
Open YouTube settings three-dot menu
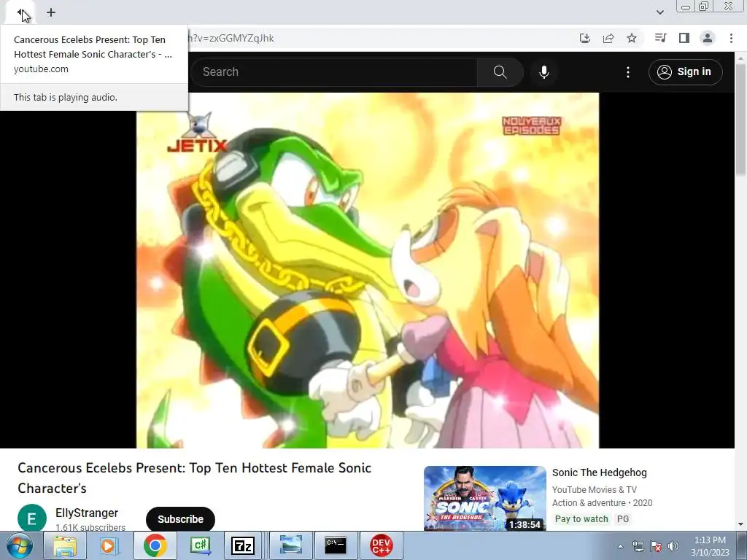pos(628,72)
